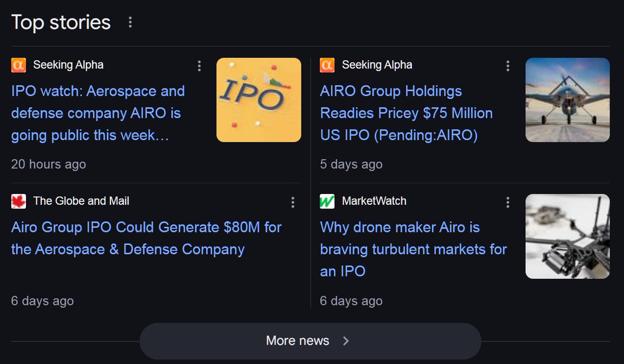Click the Seeking Alpha favicon on the $75 Million IPO story
The image size is (624, 364).
coord(327,64)
